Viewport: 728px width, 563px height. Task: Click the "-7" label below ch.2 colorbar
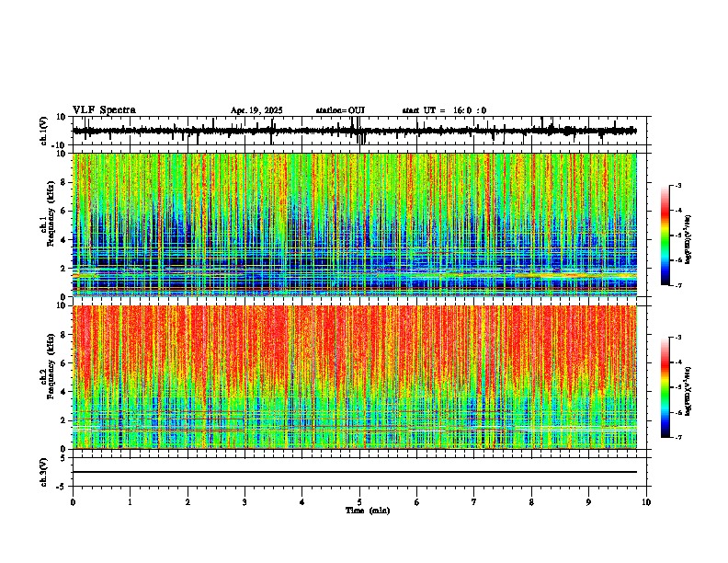pos(678,438)
